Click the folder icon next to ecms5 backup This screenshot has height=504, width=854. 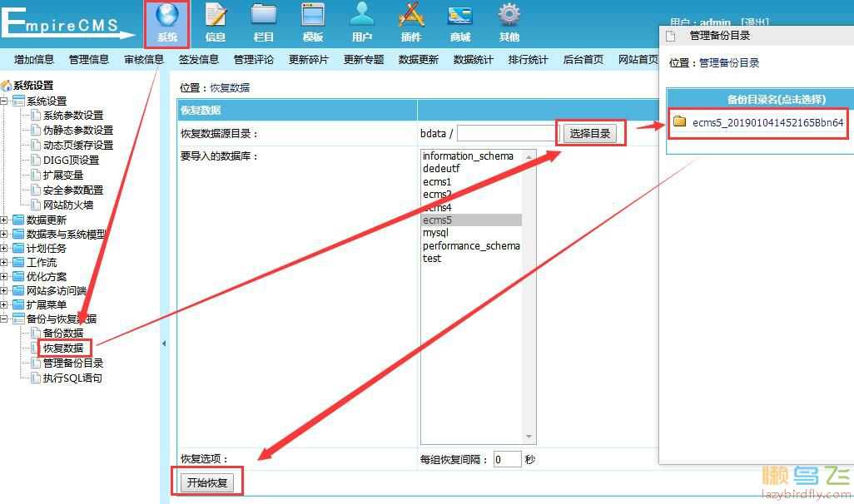pos(679,121)
